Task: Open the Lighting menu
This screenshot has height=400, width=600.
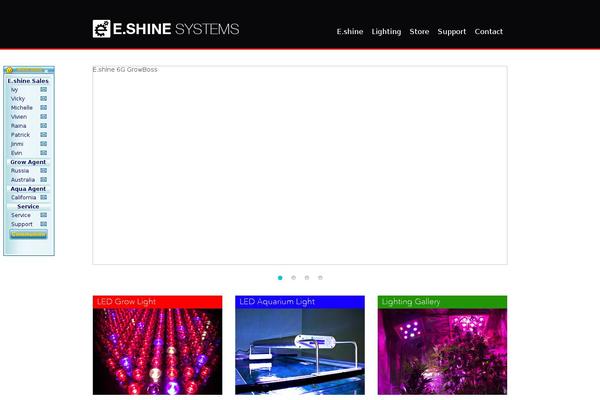Action: pos(386,32)
